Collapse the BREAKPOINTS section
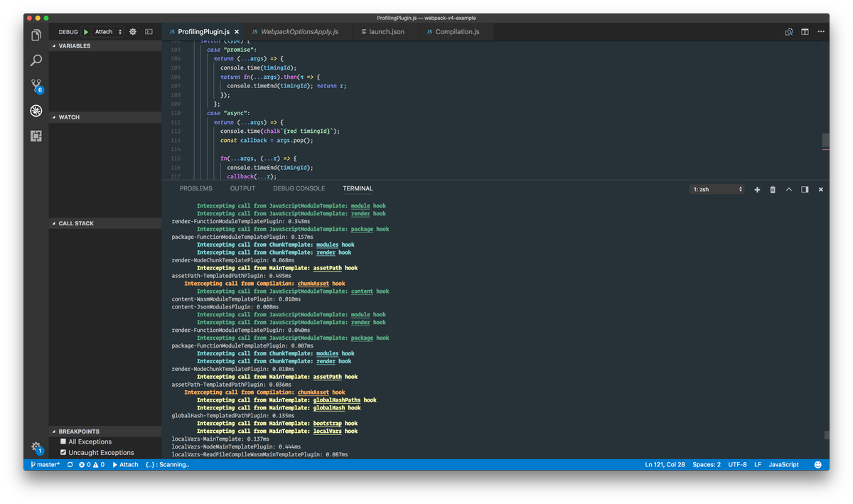 click(x=105, y=431)
